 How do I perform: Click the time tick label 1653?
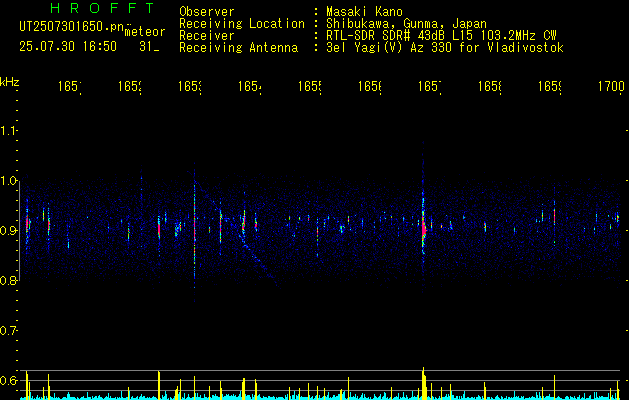[x=190, y=86]
